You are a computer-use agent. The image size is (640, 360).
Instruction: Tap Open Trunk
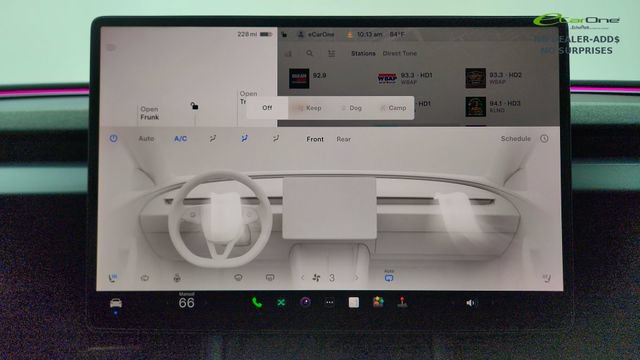pyautogui.click(x=247, y=98)
